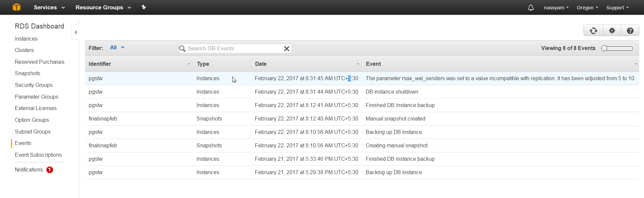Click the magnifier icon in the search box
Screen dimensions: 644x198
pos(182,49)
